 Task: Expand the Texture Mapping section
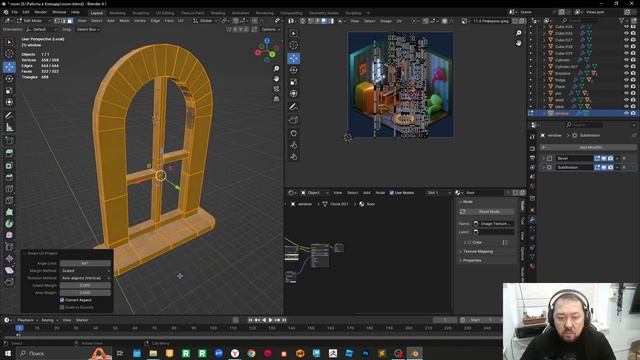pos(478,251)
